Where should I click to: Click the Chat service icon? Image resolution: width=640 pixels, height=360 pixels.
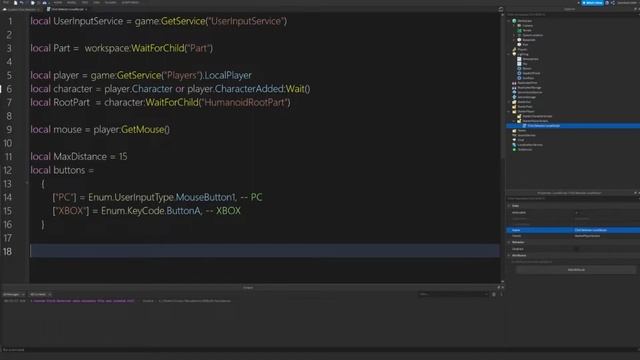click(x=514, y=140)
